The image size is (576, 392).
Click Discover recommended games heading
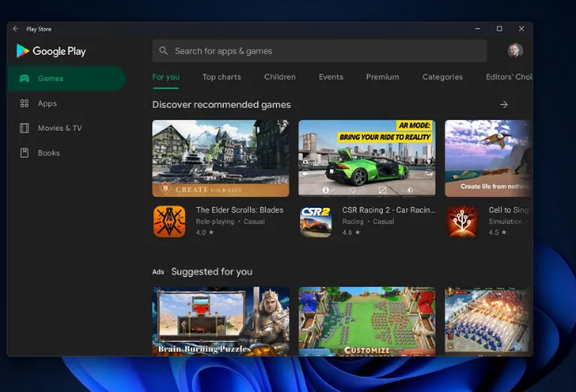coord(221,105)
